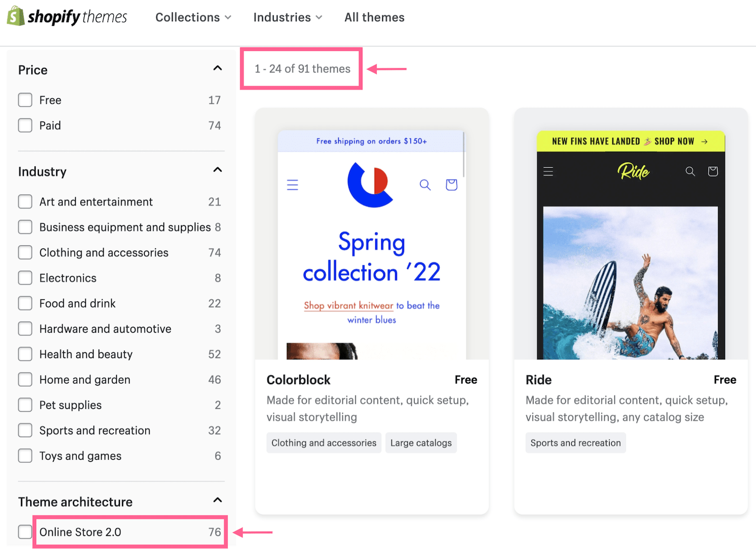Viewport: 756px width, 551px height.
Task: Go to All themes
Action: [374, 17]
